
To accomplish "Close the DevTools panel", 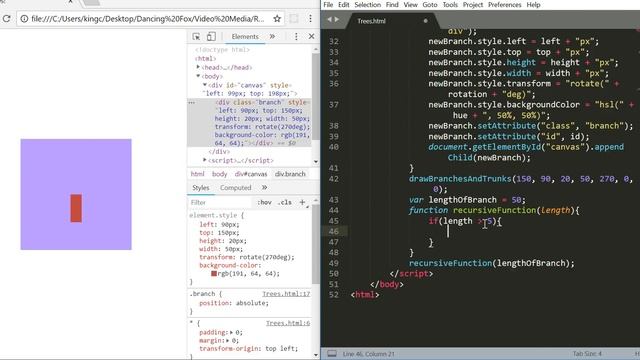I will pos(311,37).
